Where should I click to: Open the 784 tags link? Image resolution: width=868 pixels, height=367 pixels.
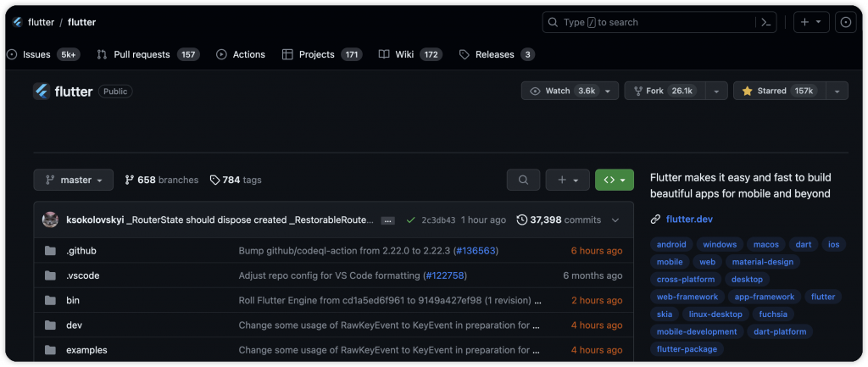pos(236,180)
